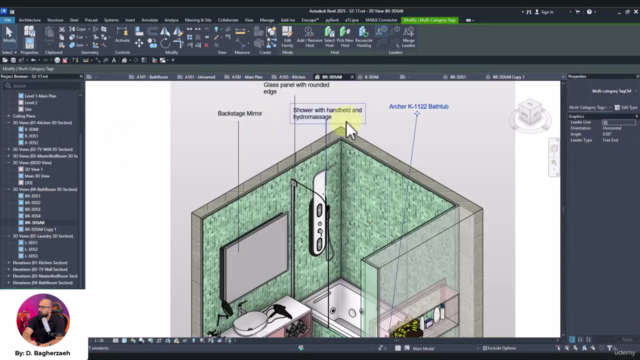This screenshot has width=640, height=360.
Task: Collapse 3D Views (05-Laundry 3D Section) node
Action: [9, 236]
